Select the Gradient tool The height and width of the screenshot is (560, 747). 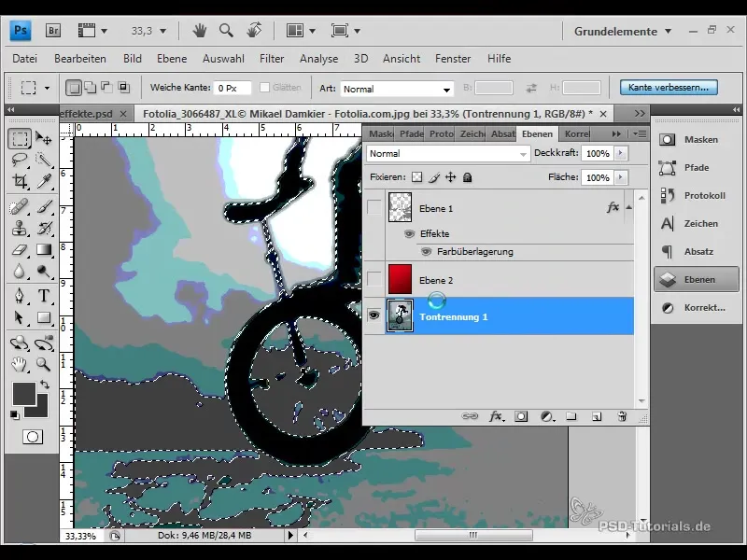point(43,249)
